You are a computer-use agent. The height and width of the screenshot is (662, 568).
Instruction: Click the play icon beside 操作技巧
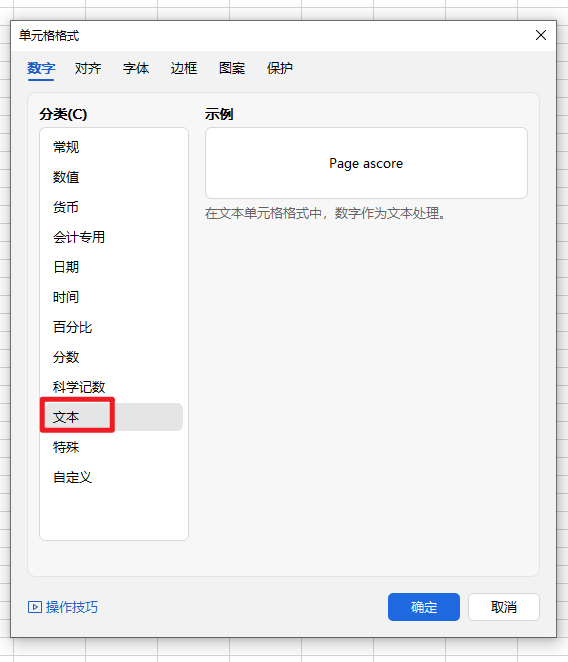click(x=35, y=607)
